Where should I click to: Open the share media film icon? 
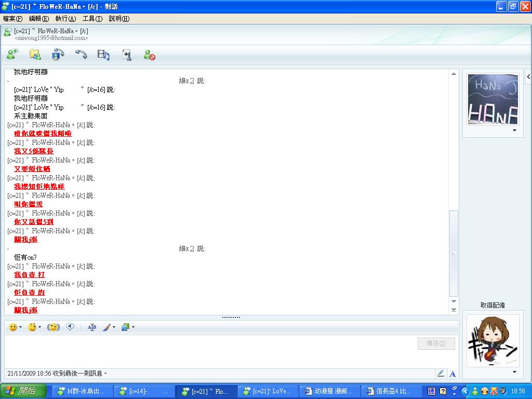point(103,54)
